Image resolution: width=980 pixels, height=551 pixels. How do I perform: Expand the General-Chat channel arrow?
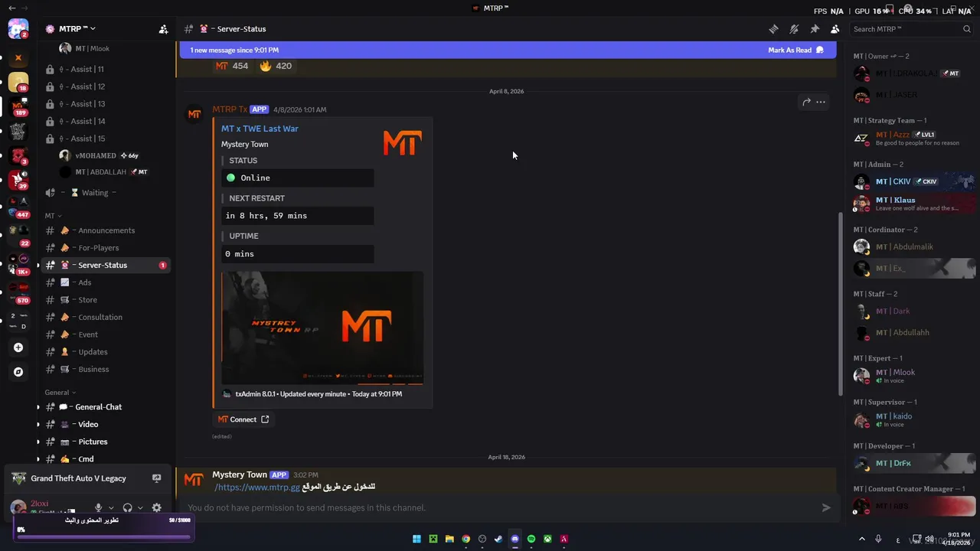[x=38, y=407]
